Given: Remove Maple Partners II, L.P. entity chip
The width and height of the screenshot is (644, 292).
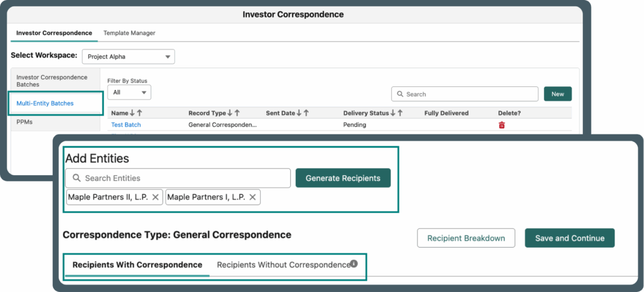Looking at the screenshot, I should (x=155, y=197).
